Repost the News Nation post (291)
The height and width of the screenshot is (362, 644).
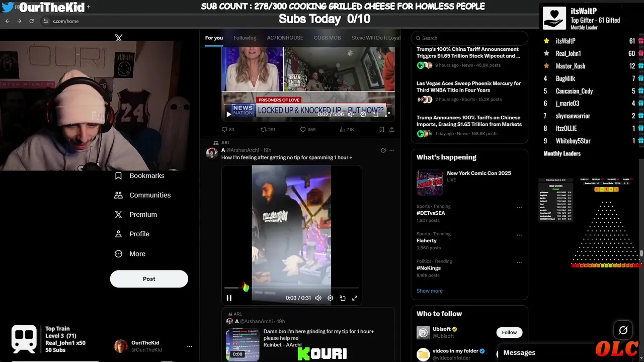(268, 129)
